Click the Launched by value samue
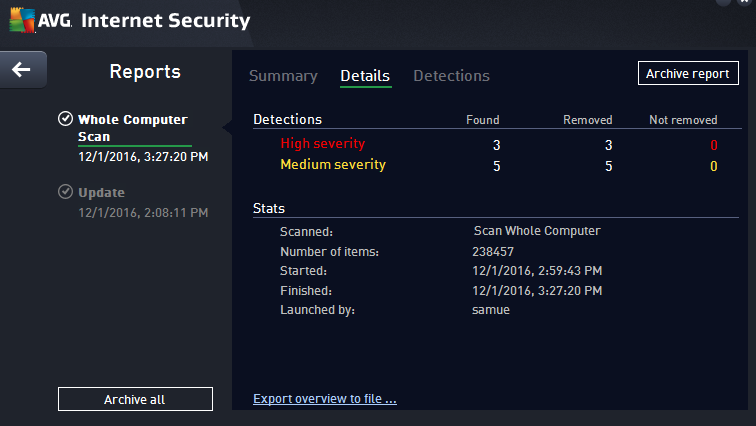This screenshot has width=756, height=426. click(x=491, y=310)
